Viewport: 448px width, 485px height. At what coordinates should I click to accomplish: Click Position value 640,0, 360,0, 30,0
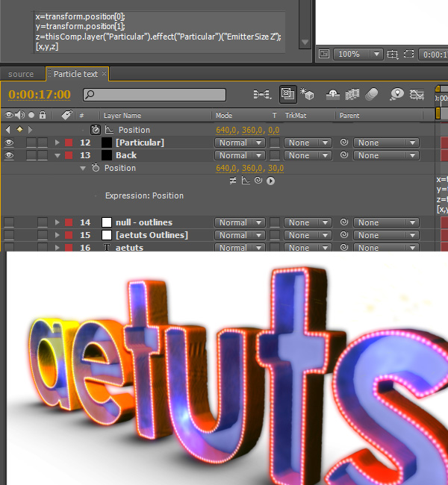pos(249,168)
